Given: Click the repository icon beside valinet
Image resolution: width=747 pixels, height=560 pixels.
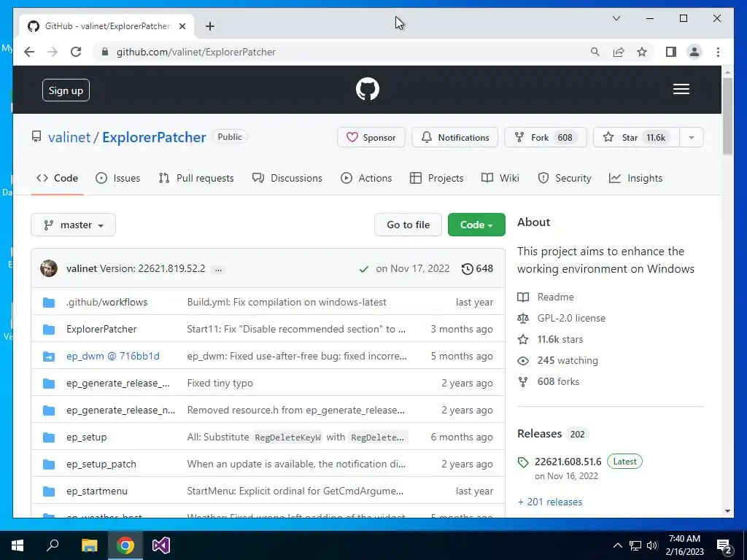Looking at the screenshot, I should point(36,137).
